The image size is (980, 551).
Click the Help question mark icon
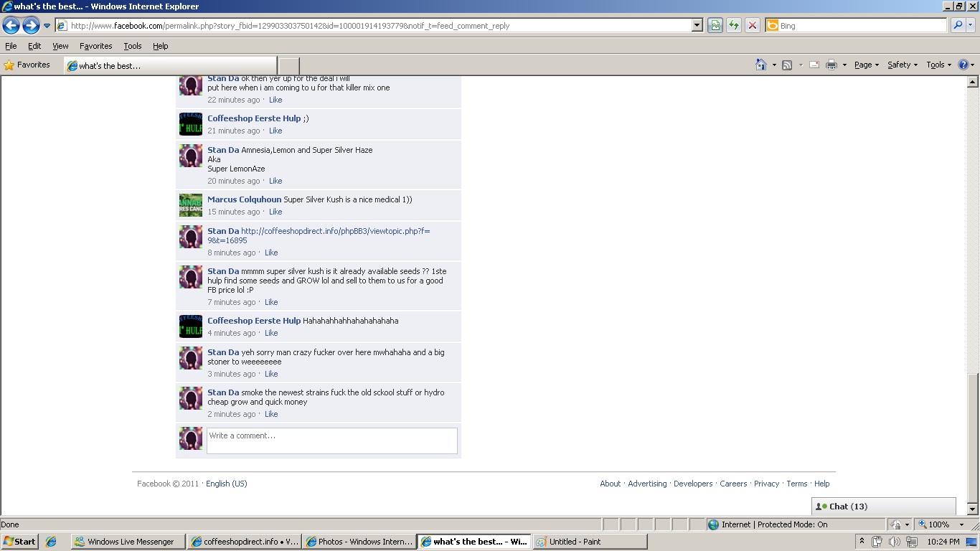(x=963, y=65)
